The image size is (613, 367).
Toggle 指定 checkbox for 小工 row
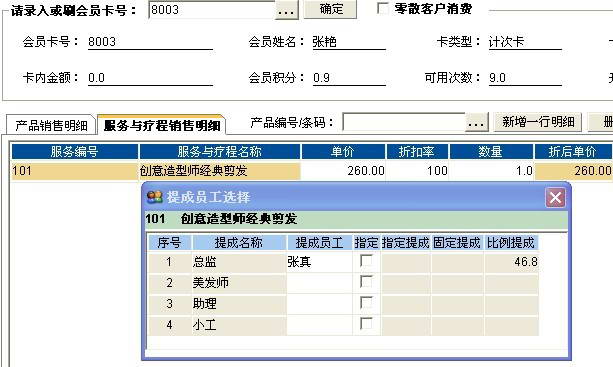(x=366, y=324)
